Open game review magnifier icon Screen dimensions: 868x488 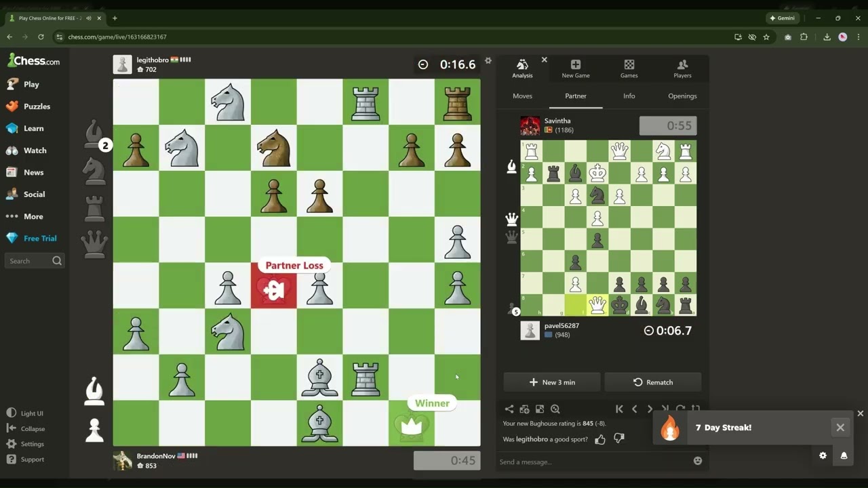pos(555,409)
